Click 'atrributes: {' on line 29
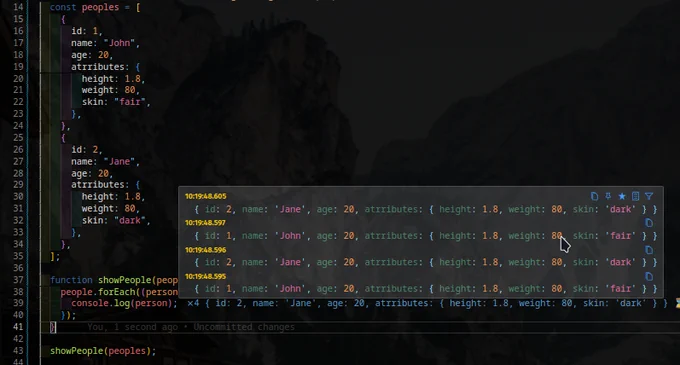The image size is (680, 365). (x=105, y=185)
